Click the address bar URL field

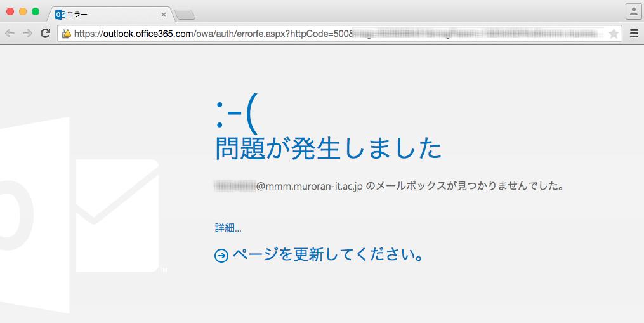point(339,34)
